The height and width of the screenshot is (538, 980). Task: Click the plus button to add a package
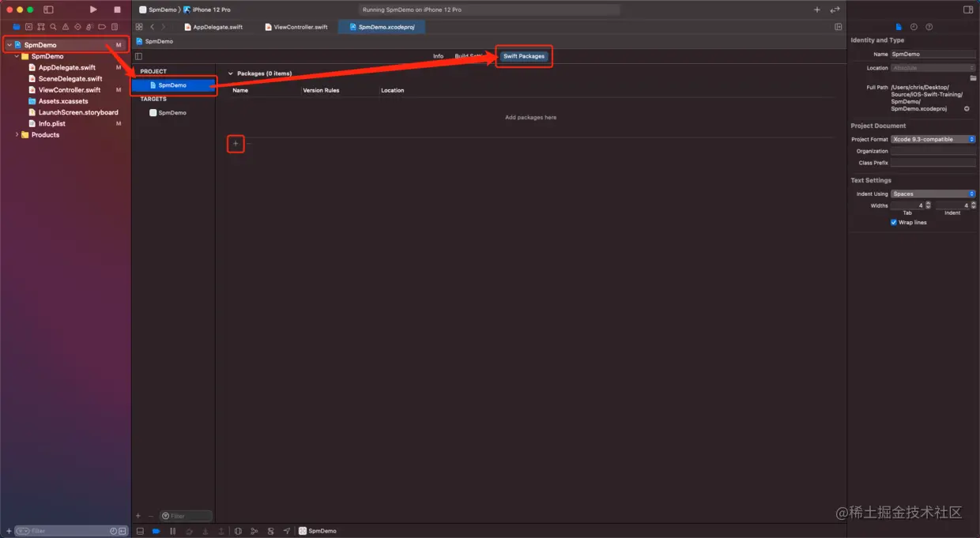click(236, 144)
